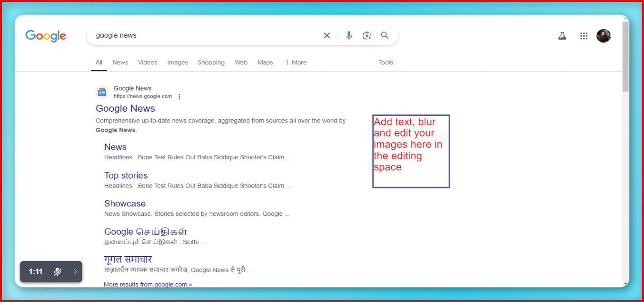Select the All results tab
Screen dimensions: 644x302
pyautogui.click(x=99, y=62)
